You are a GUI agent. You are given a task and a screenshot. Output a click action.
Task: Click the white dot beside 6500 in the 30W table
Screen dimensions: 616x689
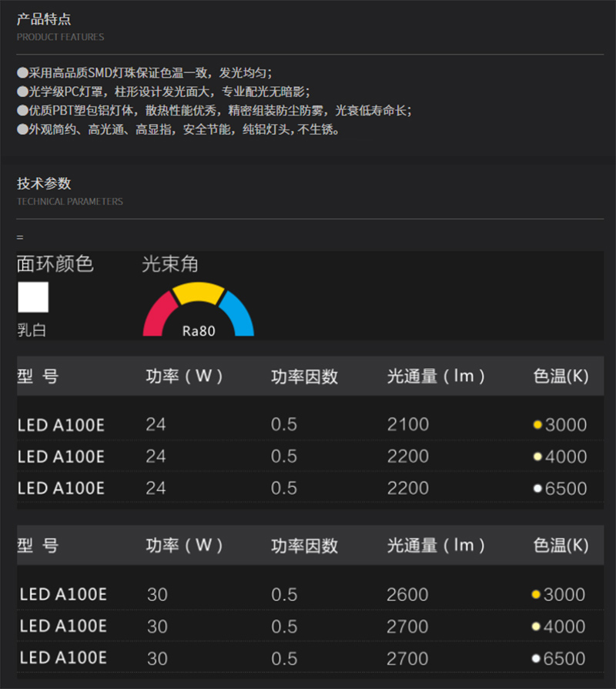[x=536, y=658]
